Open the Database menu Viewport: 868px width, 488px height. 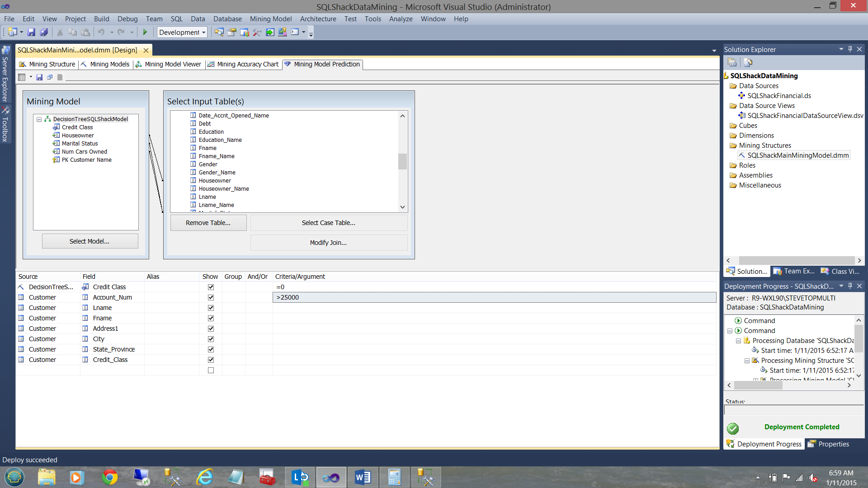point(227,19)
